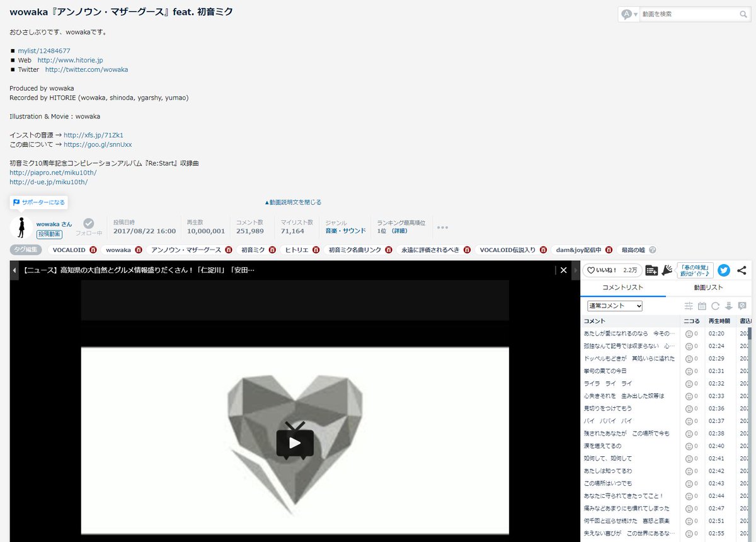Click help icon beside 最高の嘘 tag
756x542 pixels.
[653, 250]
